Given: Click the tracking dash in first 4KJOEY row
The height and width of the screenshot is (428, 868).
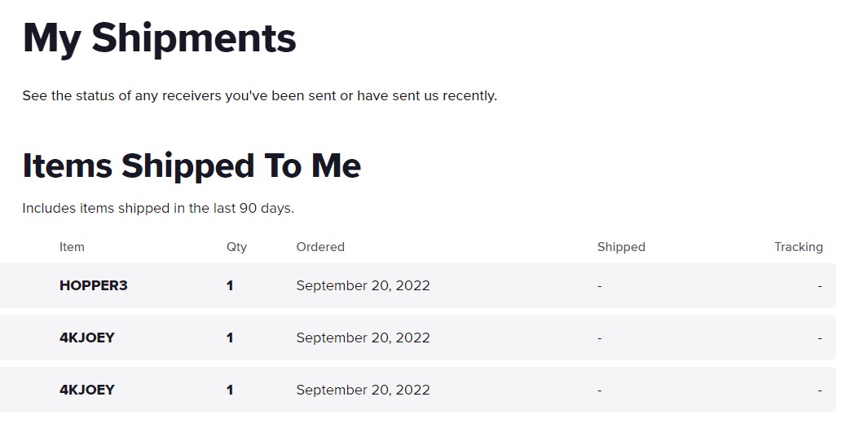Looking at the screenshot, I should click(x=820, y=338).
